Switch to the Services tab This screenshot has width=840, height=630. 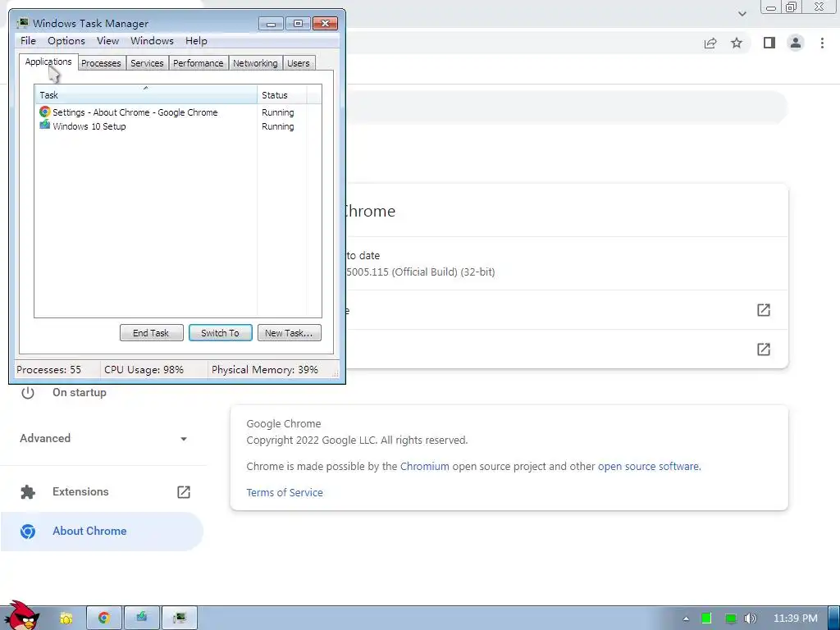[147, 63]
